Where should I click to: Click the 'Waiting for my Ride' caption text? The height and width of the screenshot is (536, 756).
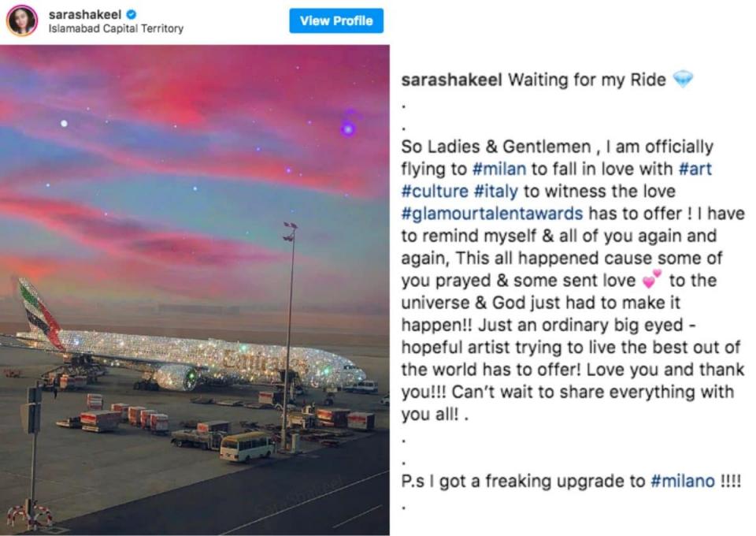click(x=587, y=80)
